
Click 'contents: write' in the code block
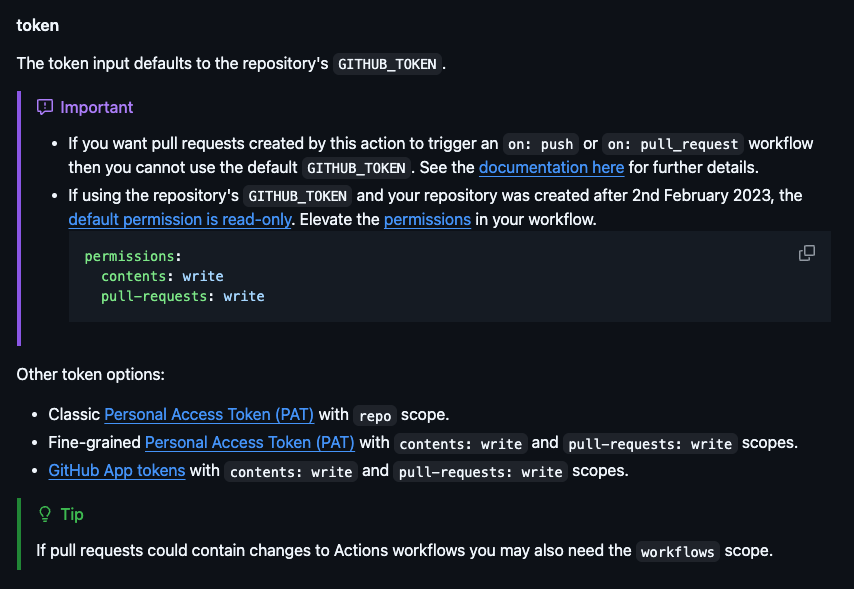point(162,276)
